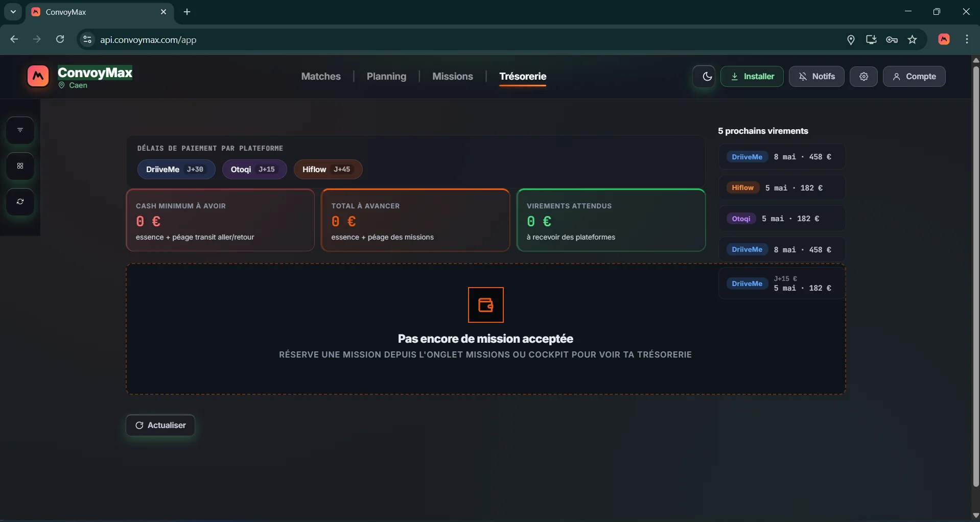Click the Otoqi 5 mai transfer row
Screen dimensions: 980x522
coord(782,219)
